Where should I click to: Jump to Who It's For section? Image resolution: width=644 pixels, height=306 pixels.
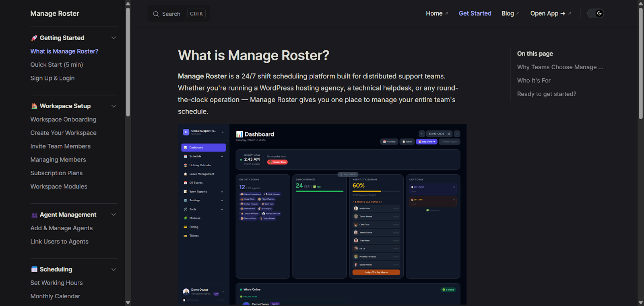[x=534, y=81]
